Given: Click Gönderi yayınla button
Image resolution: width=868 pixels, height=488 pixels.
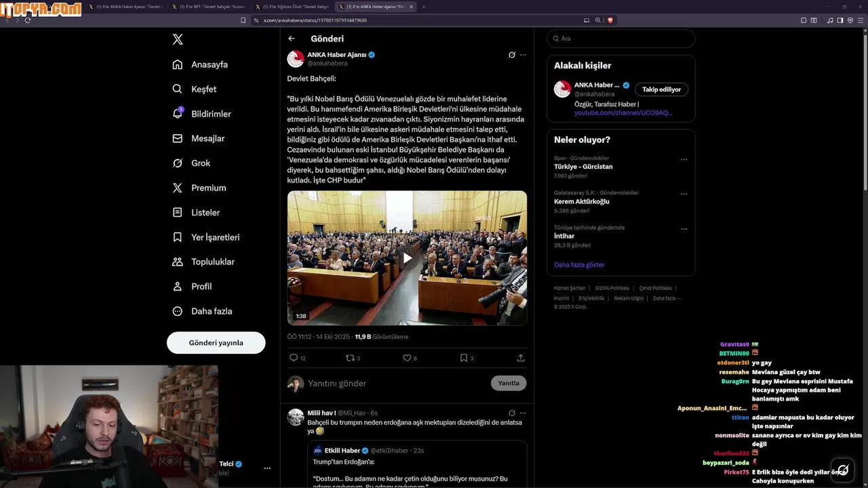Looking at the screenshot, I should click(216, 343).
